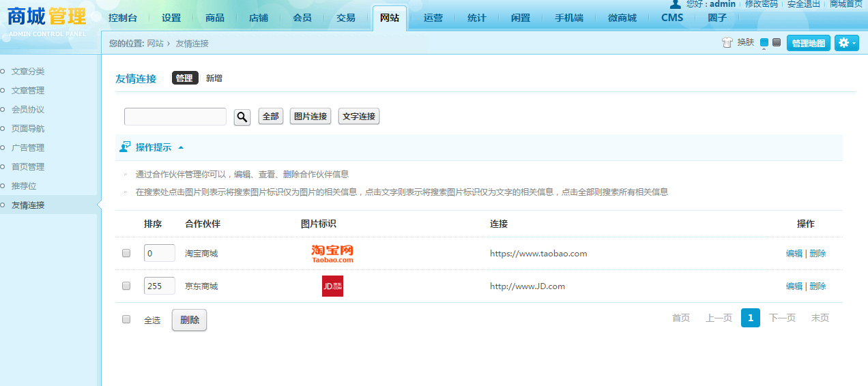
Task: Click the 网站 breadcrumb link
Action: click(x=156, y=44)
